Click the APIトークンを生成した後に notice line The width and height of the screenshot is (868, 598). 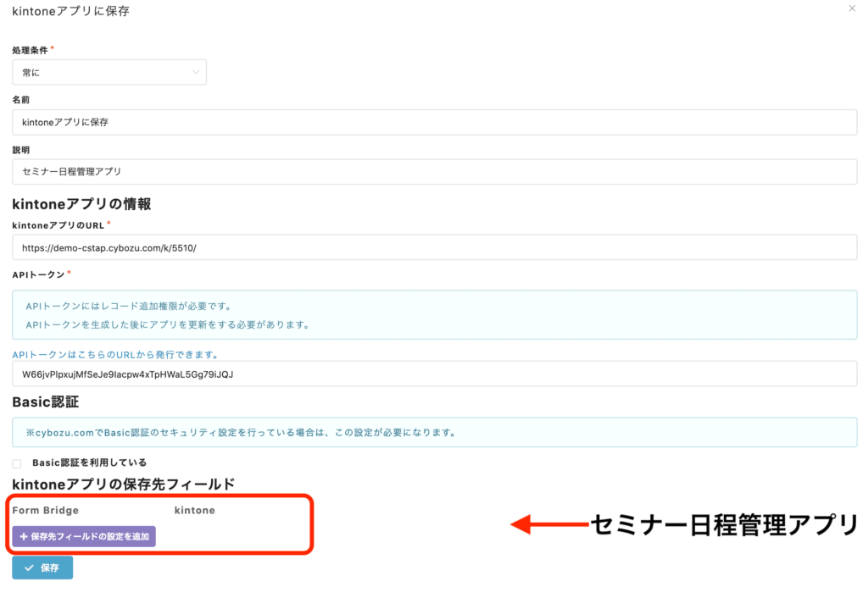coord(168,324)
